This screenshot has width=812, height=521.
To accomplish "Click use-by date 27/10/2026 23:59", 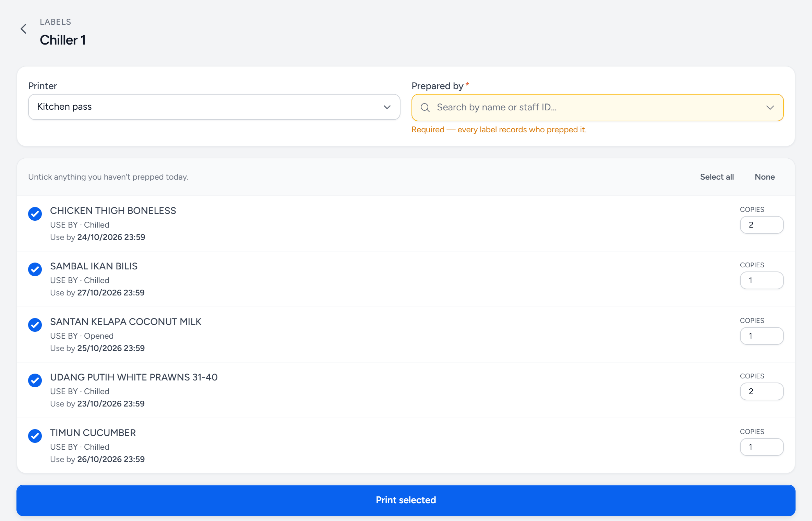I will tap(111, 293).
